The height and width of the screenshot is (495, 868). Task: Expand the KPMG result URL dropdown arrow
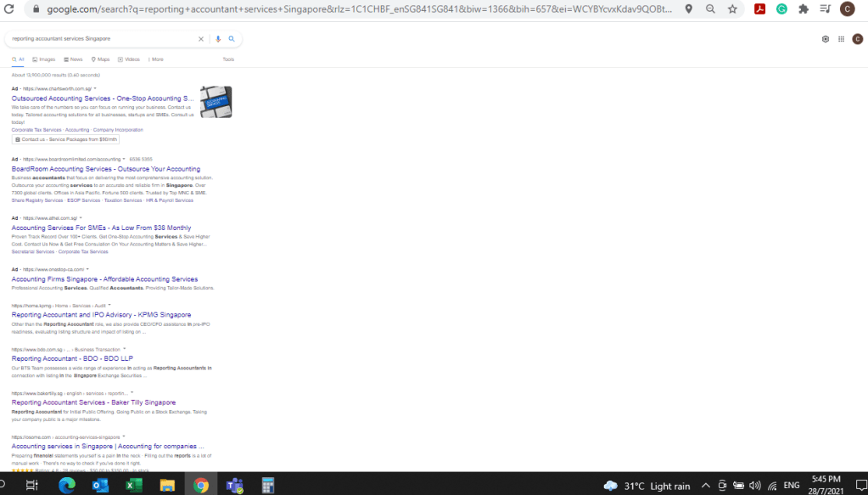point(109,305)
